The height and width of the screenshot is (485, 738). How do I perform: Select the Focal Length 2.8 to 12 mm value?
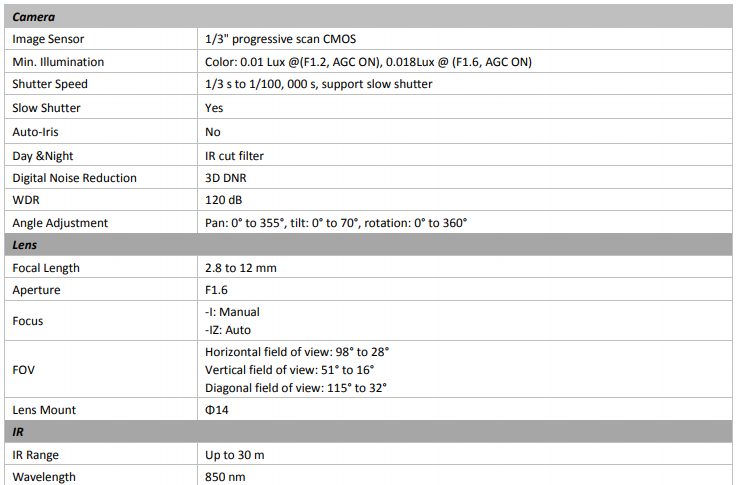point(241,268)
